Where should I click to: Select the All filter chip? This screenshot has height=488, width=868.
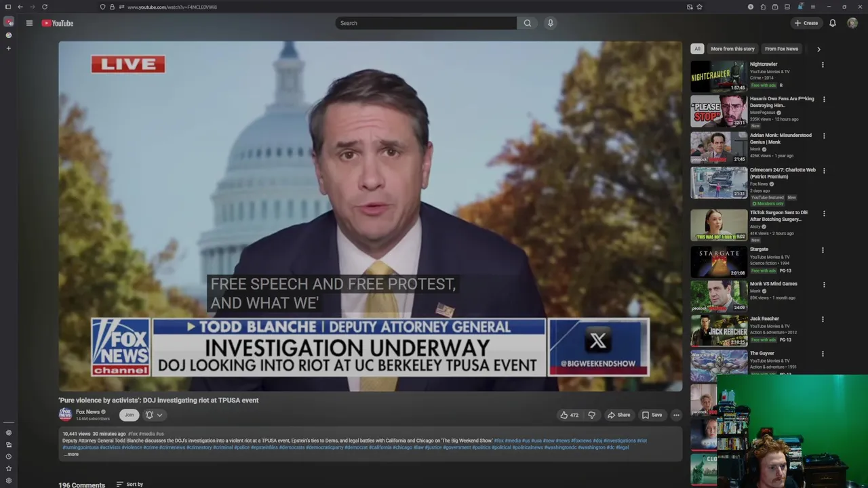(697, 49)
